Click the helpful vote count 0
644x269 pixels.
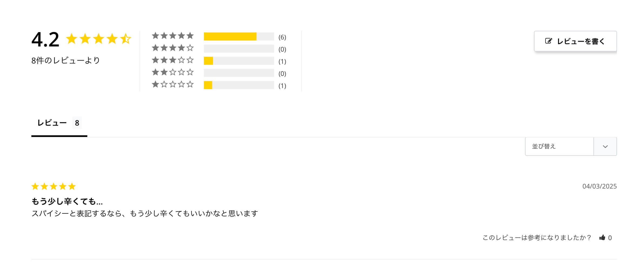610,238
